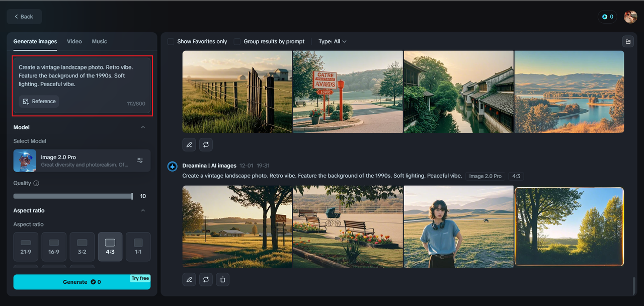Click the Image 2.0 Pro tag on result
The height and width of the screenshot is (306, 644).
(485, 176)
